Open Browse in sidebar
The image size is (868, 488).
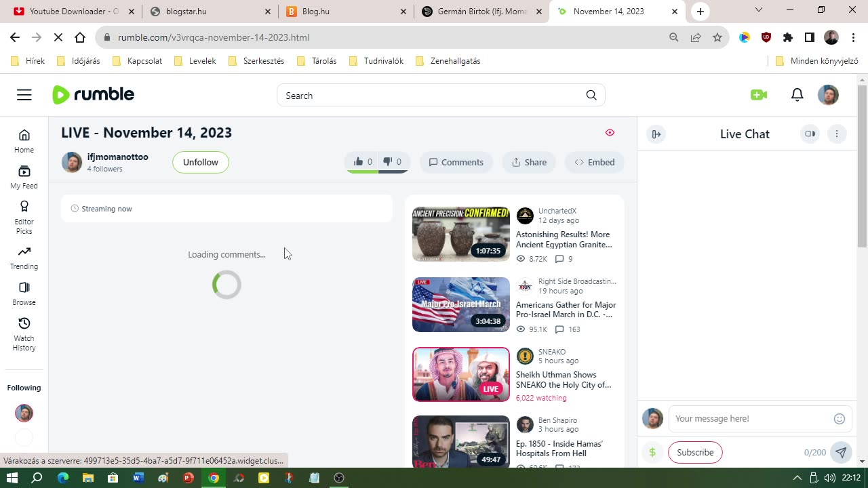click(24, 293)
